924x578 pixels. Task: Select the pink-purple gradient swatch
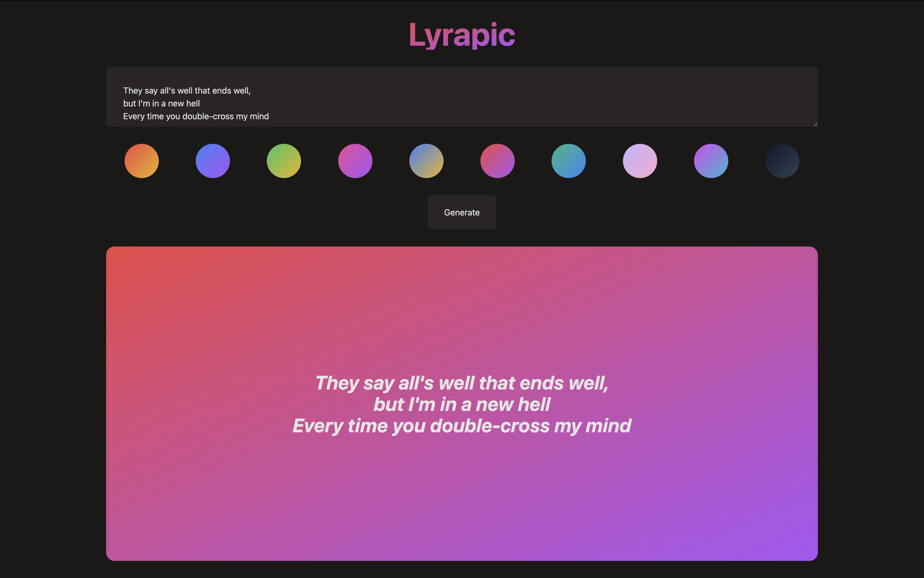497,161
